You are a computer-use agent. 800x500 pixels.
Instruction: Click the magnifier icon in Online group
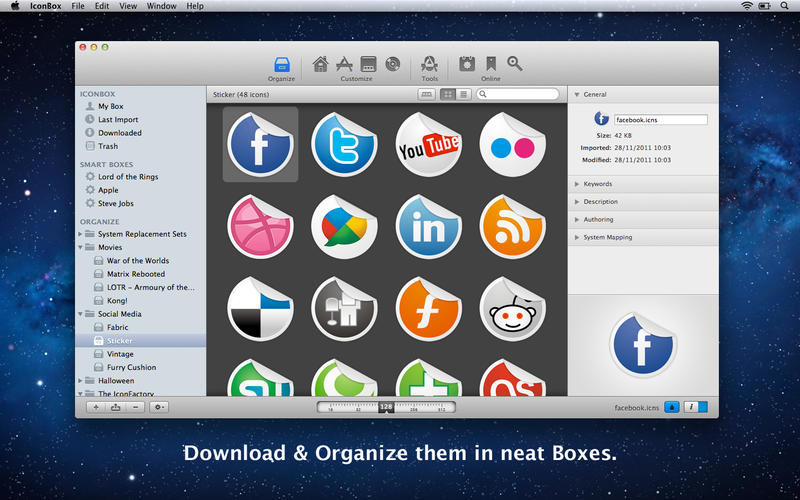click(515, 63)
